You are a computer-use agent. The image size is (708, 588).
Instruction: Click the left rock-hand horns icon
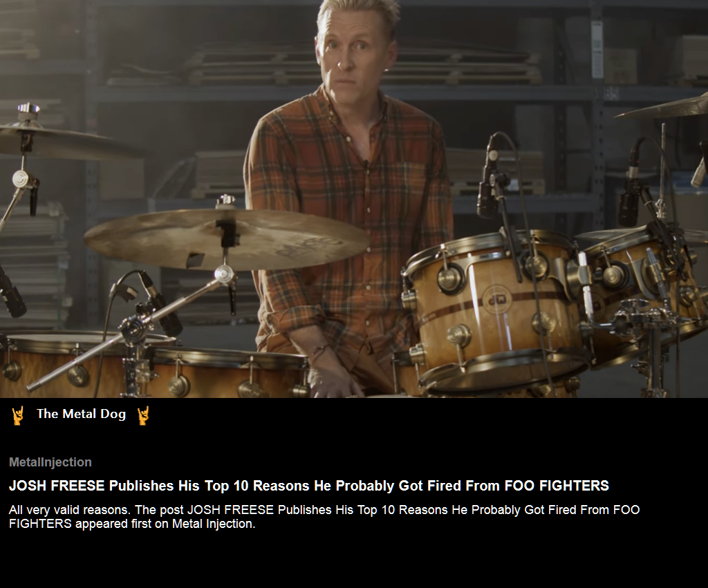tap(17, 415)
